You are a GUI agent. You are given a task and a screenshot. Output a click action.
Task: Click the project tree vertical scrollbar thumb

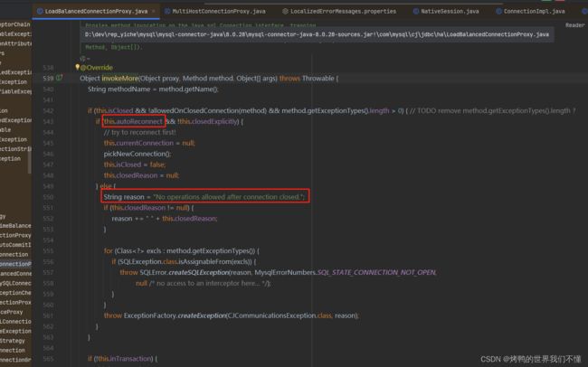[30, 161]
